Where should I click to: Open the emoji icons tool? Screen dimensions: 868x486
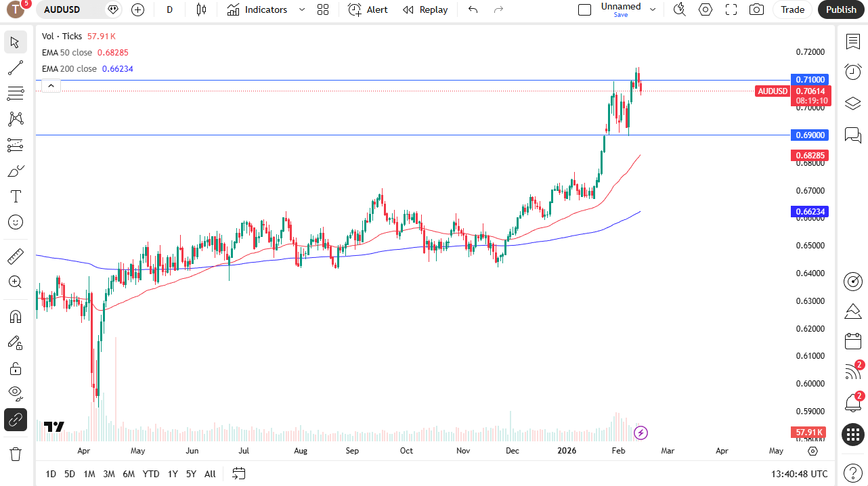[16, 222]
